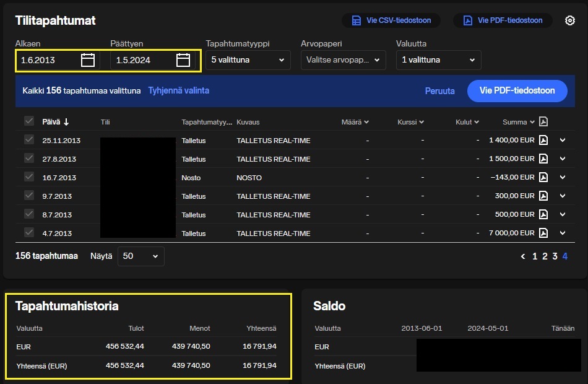The image size is (588, 384).
Task: Toggle the select-all checkbox in header
Action: 29,121
